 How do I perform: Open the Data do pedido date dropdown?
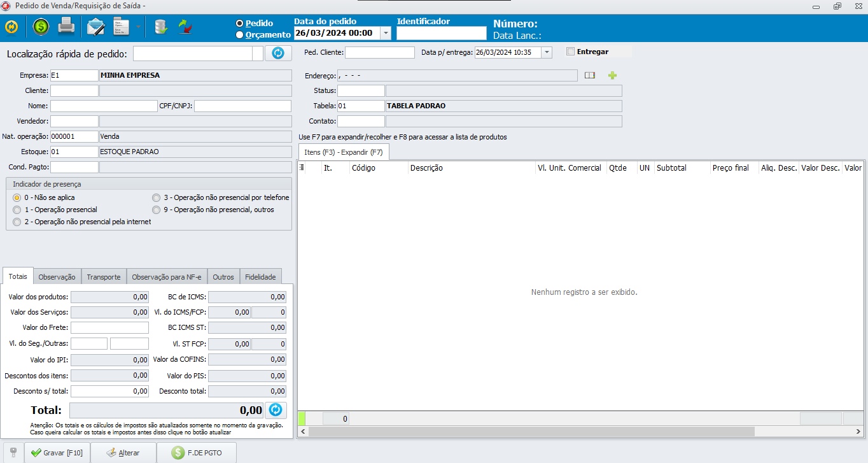[386, 33]
